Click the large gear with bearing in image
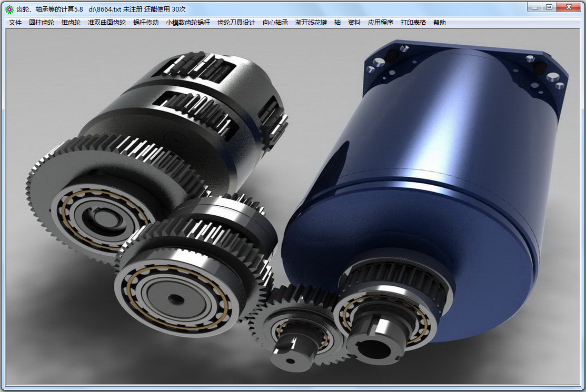The height and width of the screenshot is (392, 586). [x=112, y=198]
